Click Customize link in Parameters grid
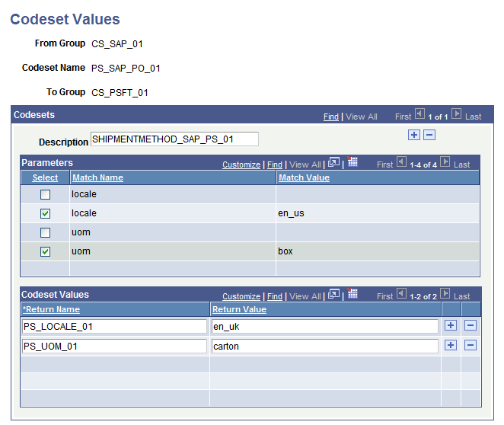This screenshot has width=504, height=425. point(241,165)
